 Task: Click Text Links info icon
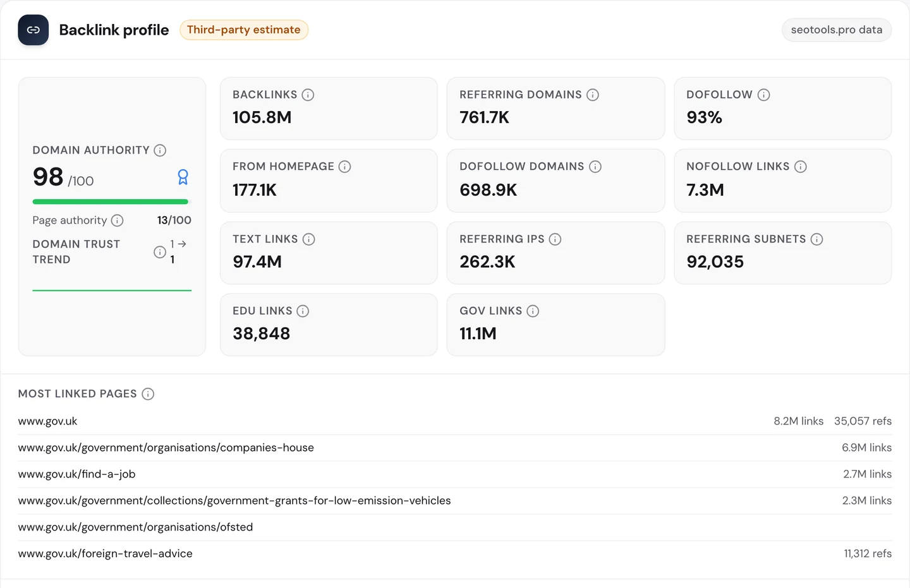[x=308, y=239]
